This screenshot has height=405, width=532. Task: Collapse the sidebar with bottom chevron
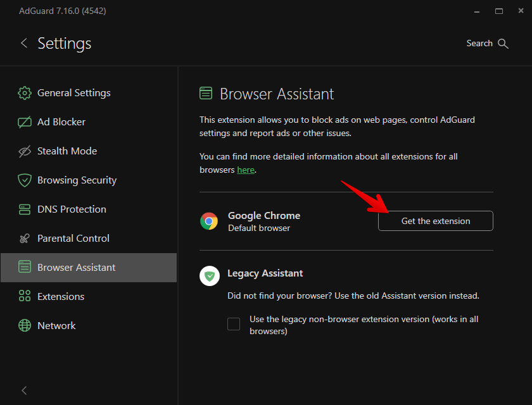(x=24, y=390)
